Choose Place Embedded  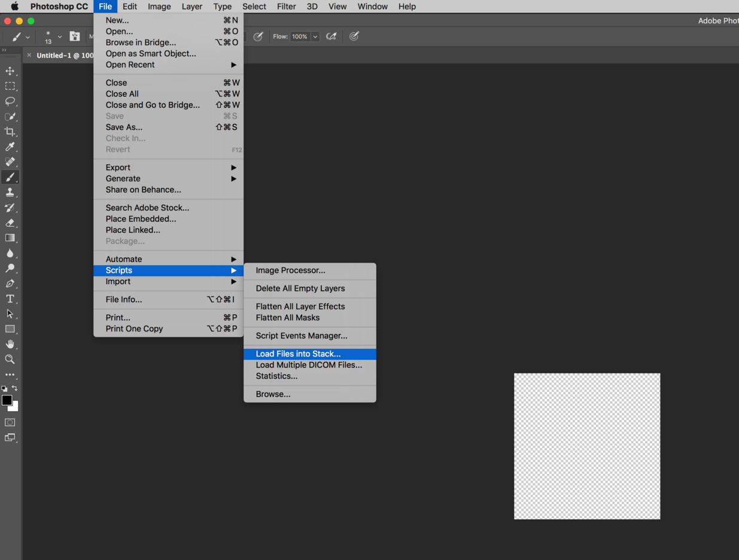[169, 218]
